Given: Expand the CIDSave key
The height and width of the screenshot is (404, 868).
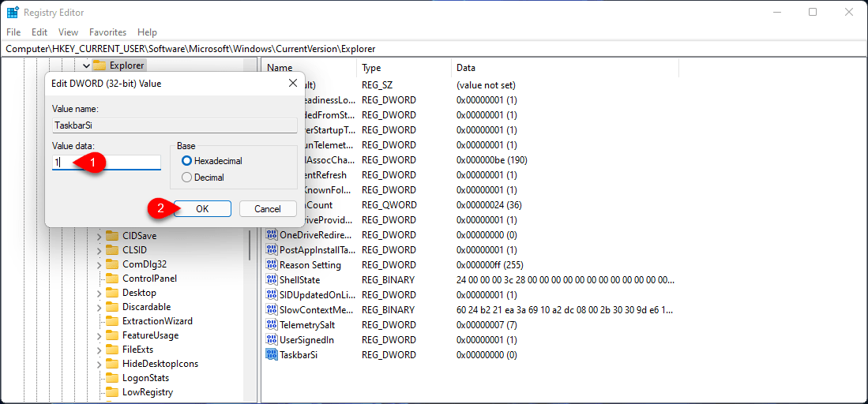Looking at the screenshot, I should 99,236.
